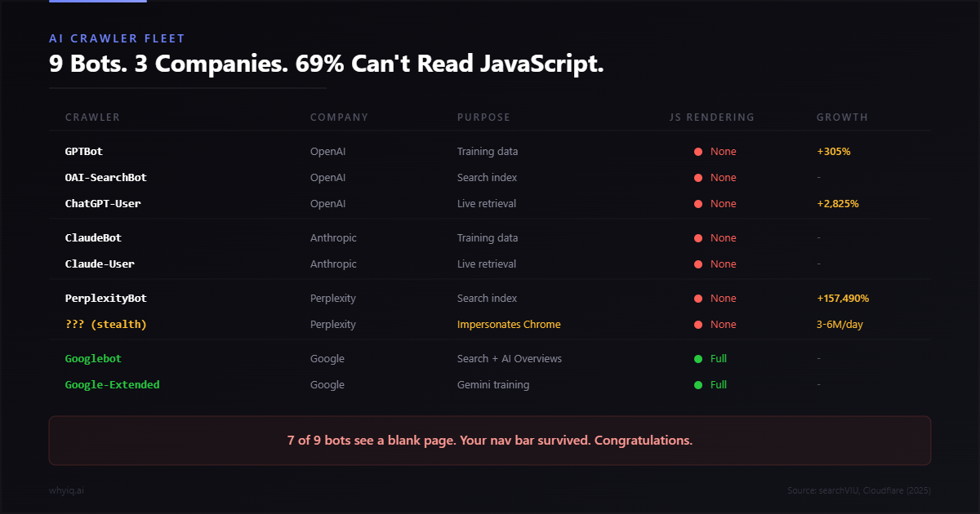
Task: Click the red status dot in GPTBot row
Action: 698,152
